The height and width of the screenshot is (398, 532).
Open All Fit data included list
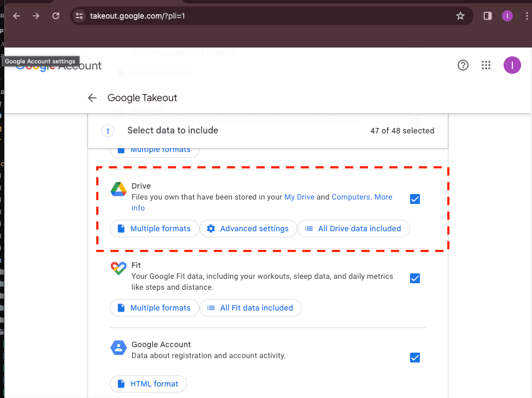(250, 308)
